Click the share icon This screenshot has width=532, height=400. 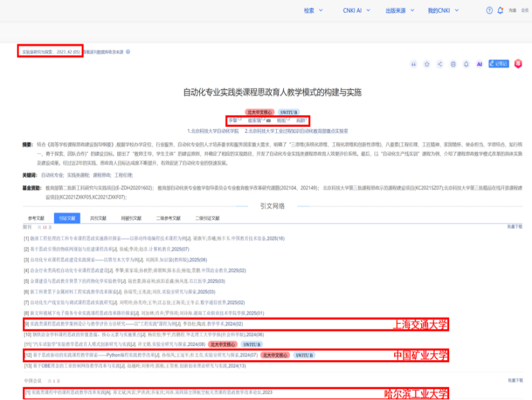point(440,64)
